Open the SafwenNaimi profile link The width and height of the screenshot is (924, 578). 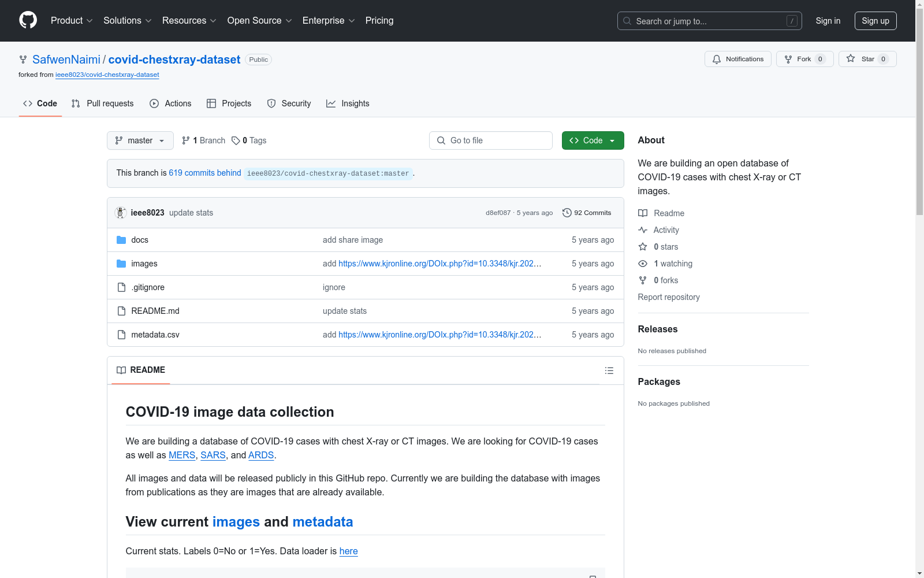point(66,60)
